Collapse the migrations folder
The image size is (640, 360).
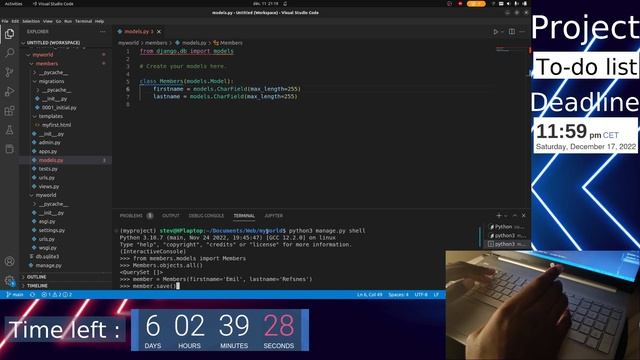pyautogui.click(x=65, y=81)
